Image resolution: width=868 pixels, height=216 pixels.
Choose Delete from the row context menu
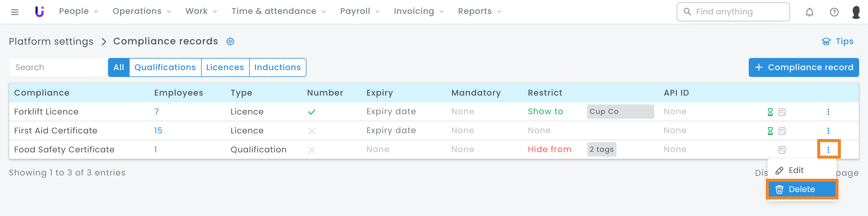point(802,189)
